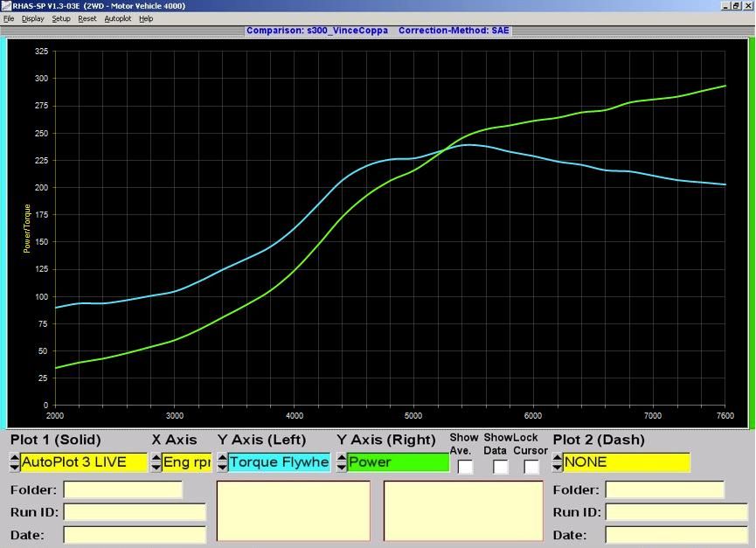Click the Y Axis (Left) stepper arrows
Screen dimensions: 756x548
[x=222, y=462]
